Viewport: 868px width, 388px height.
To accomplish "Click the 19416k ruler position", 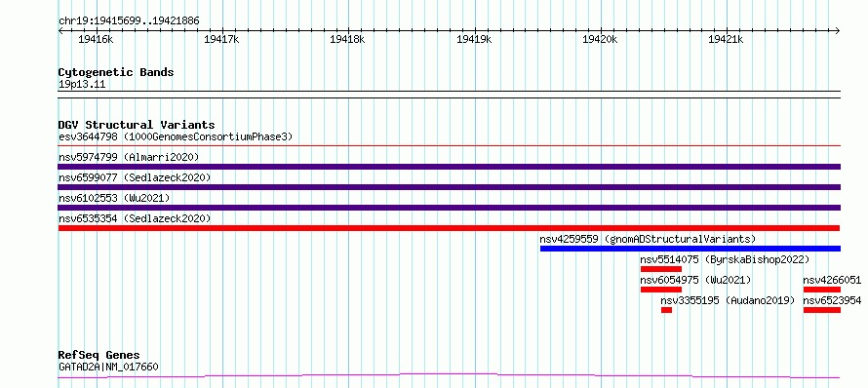I will click(x=97, y=39).
